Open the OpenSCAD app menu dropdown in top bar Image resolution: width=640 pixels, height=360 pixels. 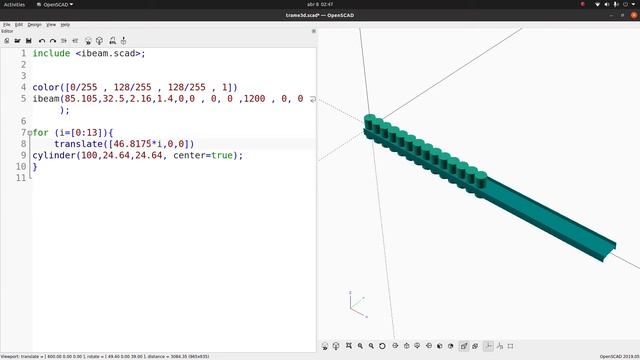click(x=55, y=4)
